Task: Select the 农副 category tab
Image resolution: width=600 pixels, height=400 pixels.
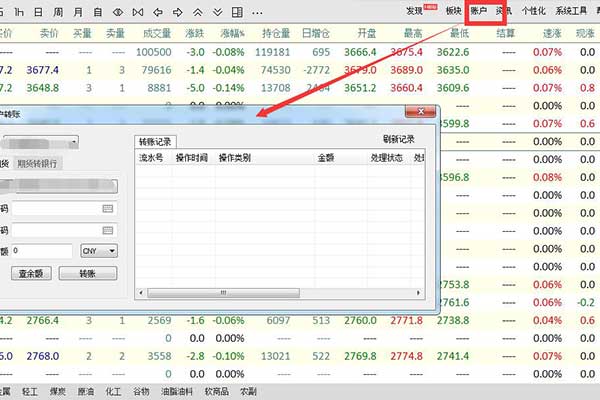Action: tap(248, 392)
